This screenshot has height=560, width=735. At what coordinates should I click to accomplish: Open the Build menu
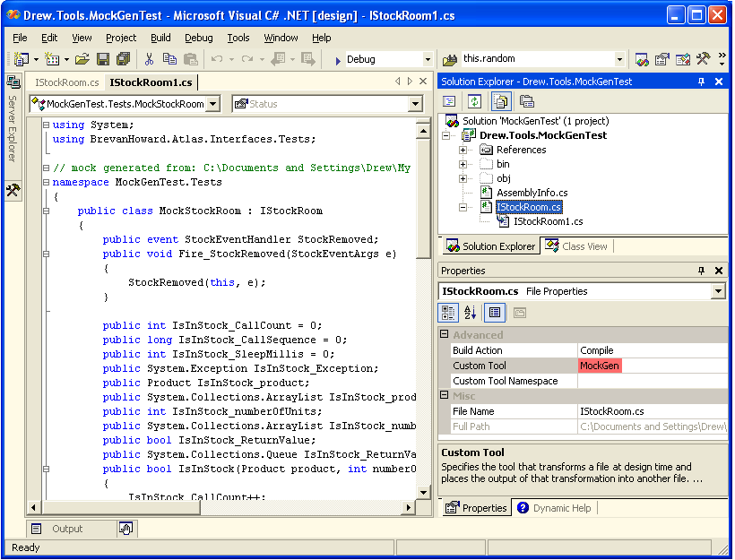tap(160, 38)
